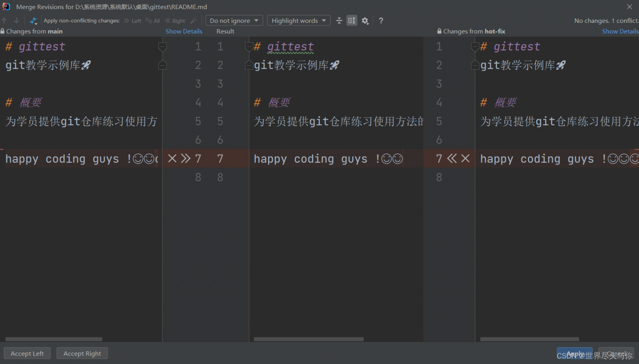The width and height of the screenshot is (639, 364).
Task: Click the magic wand resolve conflicts icon
Action: tap(194, 20)
